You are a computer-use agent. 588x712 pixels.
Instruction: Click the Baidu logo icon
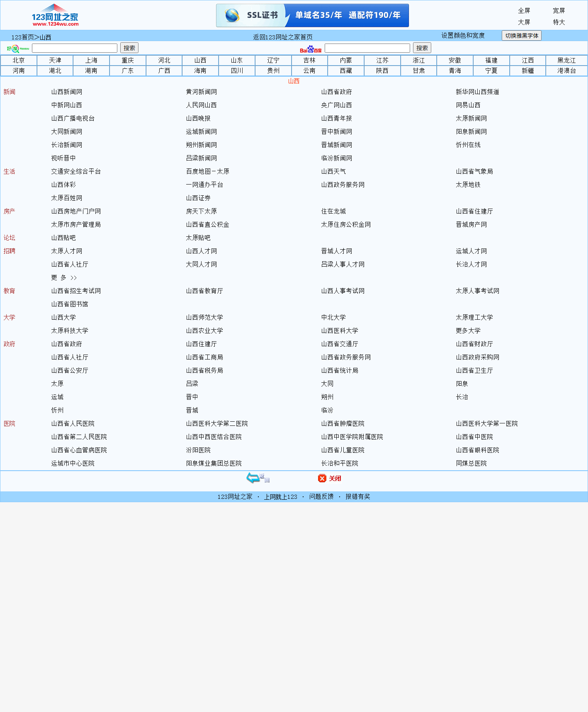pyautogui.click(x=311, y=49)
